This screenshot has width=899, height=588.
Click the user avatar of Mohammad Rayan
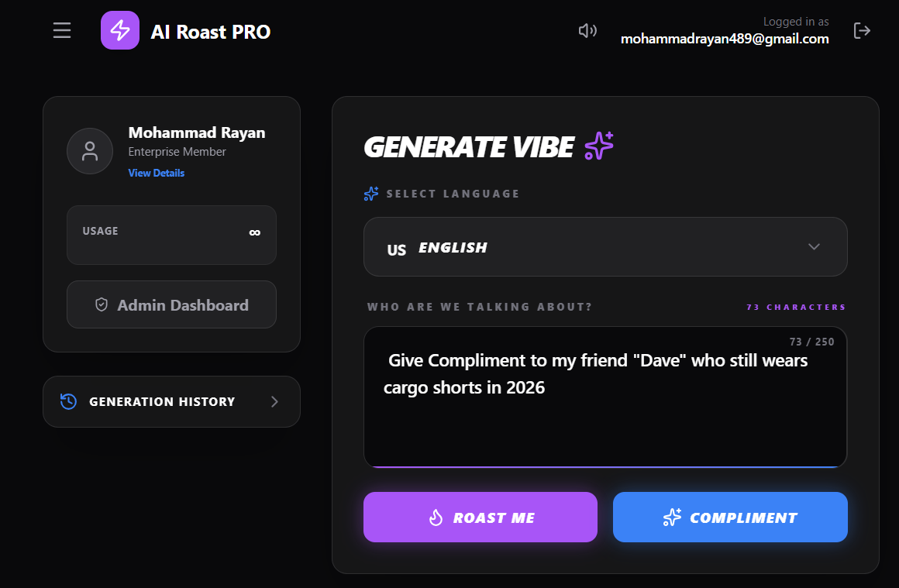click(x=90, y=151)
